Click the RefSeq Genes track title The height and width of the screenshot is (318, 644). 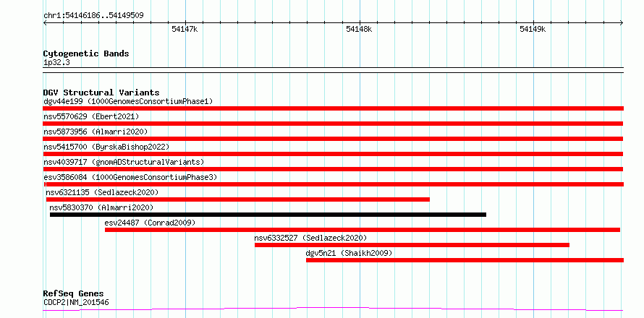73,294
